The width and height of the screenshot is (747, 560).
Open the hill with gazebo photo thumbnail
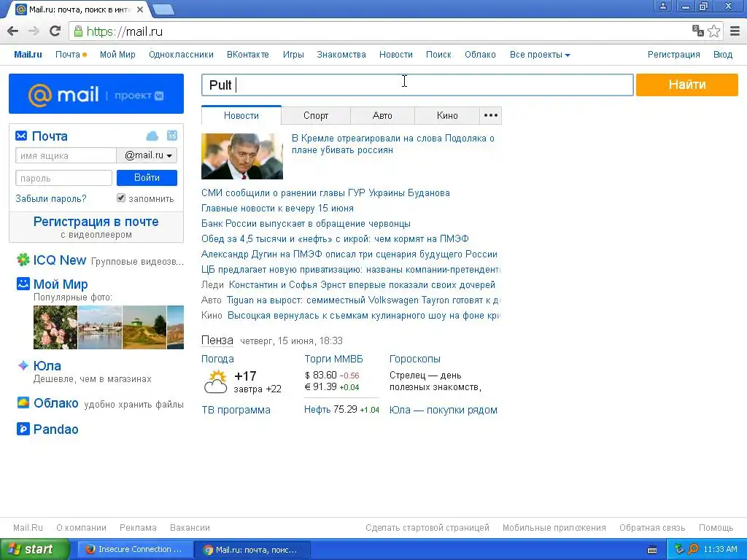(144, 327)
